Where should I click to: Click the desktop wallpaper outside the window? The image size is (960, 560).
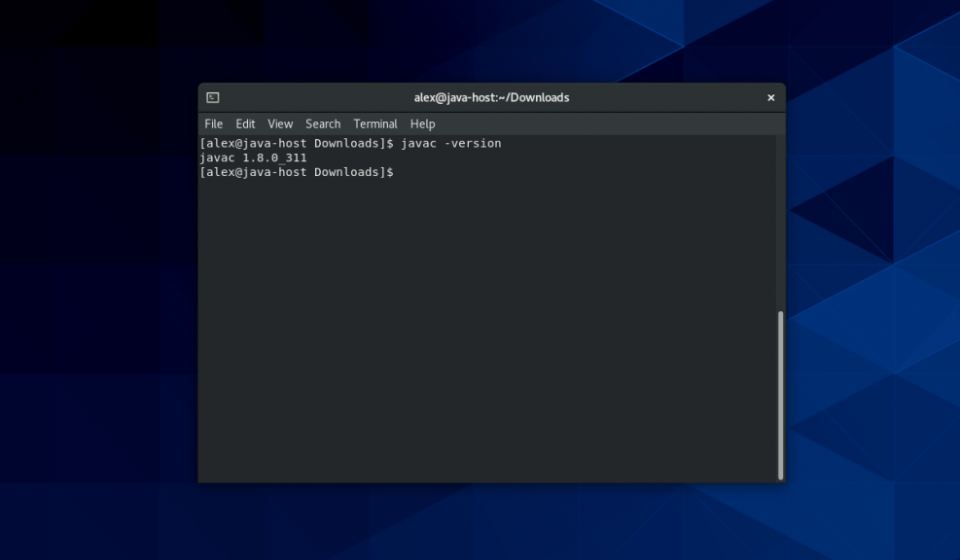click(x=97, y=292)
